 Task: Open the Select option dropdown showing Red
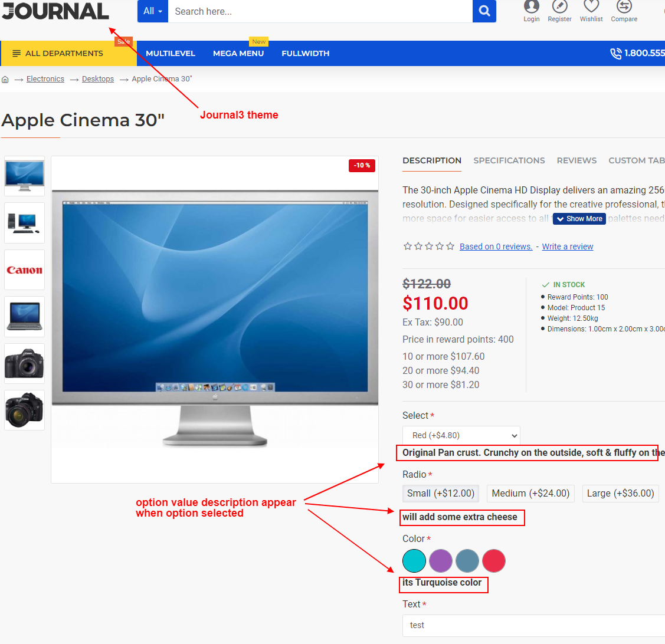461,435
